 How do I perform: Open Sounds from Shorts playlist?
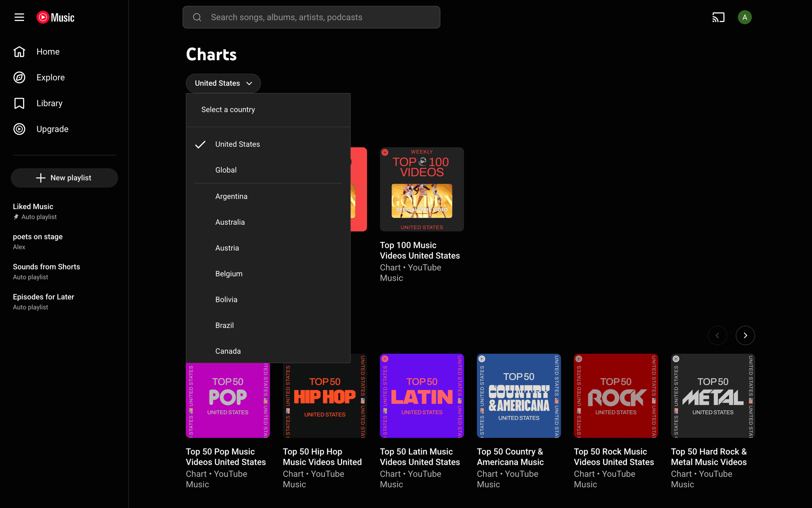click(x=64, y=271)
